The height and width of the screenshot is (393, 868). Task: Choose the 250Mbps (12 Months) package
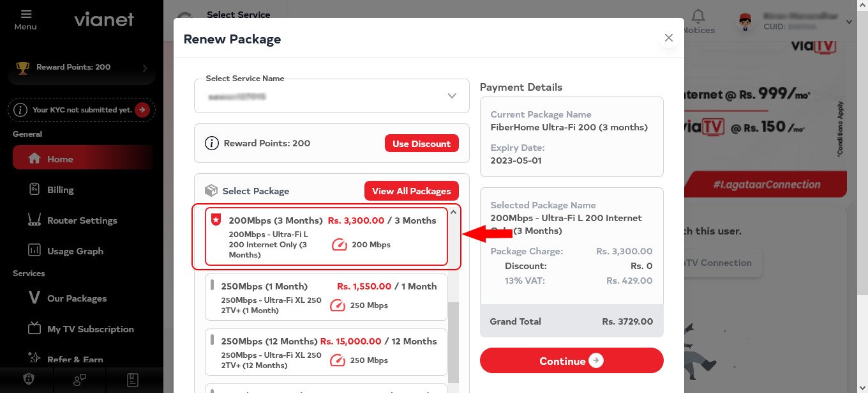click(326, 352)
